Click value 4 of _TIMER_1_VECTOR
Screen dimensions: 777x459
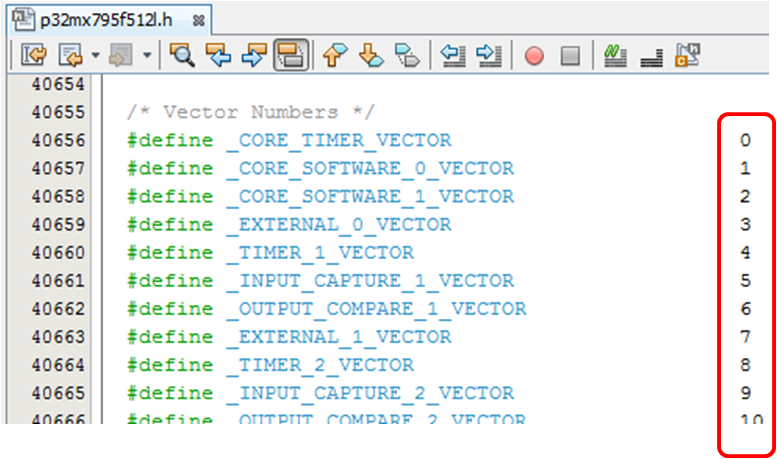pyautogui.click(x=745, y=253)
